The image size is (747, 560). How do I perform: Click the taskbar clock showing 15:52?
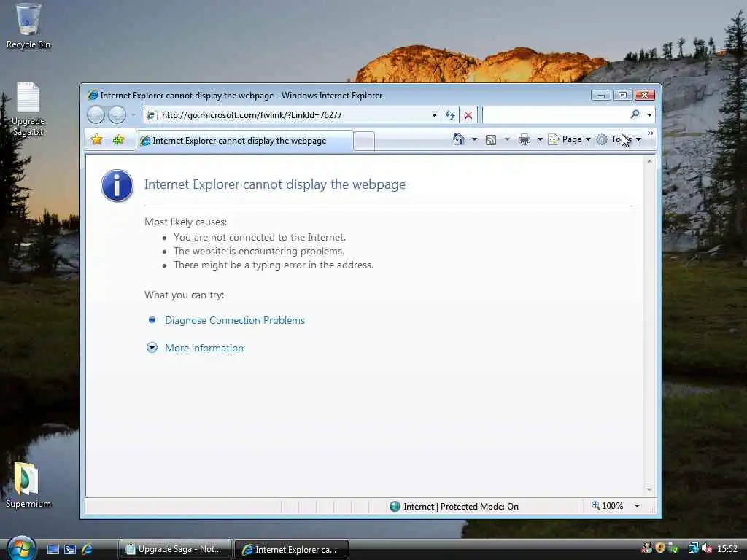point(727,549)
